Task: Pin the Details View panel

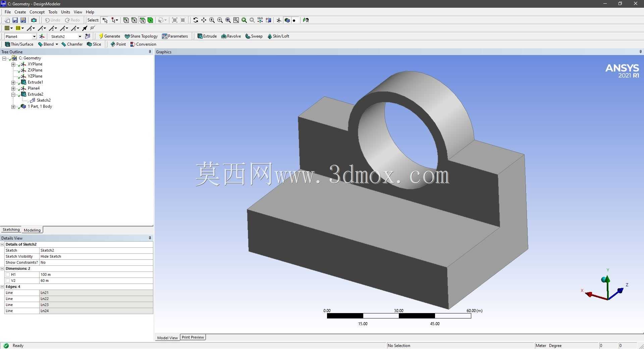Action: (150, 238)
